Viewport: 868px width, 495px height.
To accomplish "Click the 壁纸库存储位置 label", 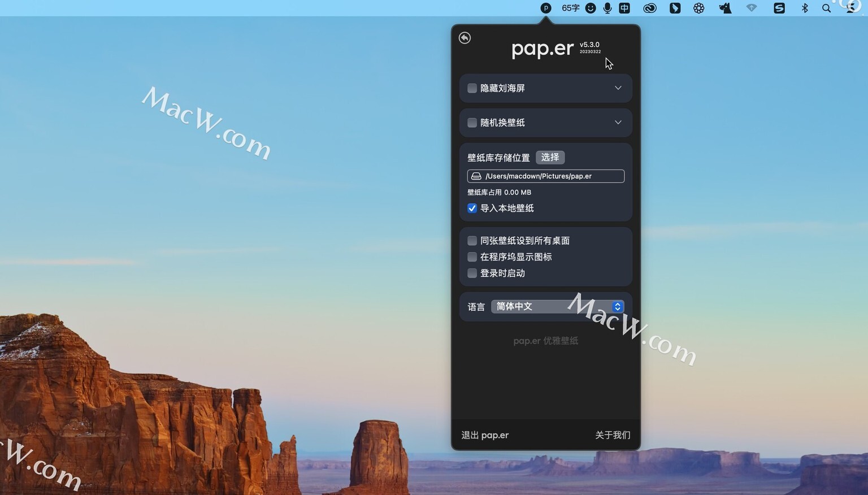I will click(x=498, y=158).
